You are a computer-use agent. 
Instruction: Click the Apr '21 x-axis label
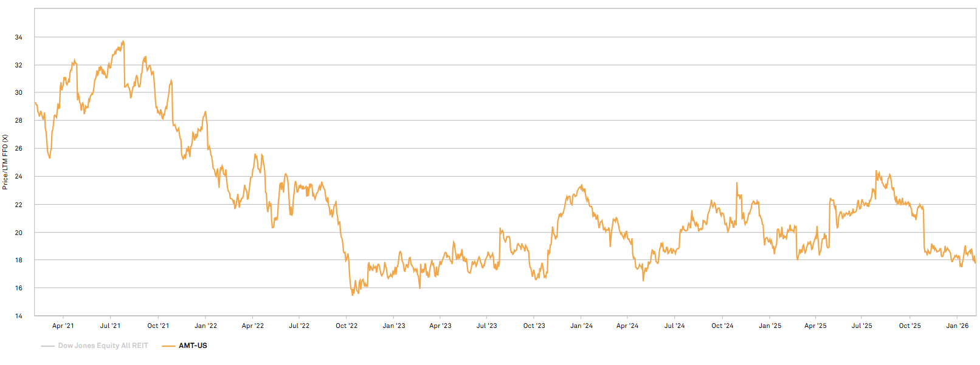[63, 326]
